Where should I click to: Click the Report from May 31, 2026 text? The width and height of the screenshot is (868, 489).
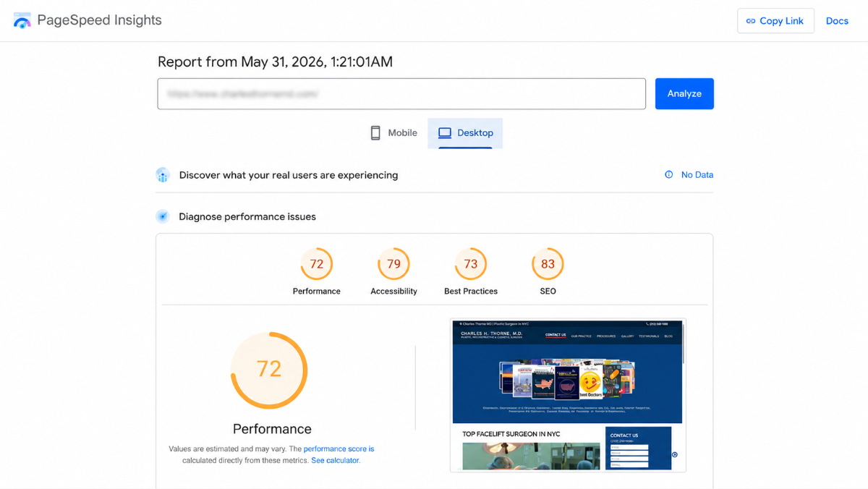point(275,62)
